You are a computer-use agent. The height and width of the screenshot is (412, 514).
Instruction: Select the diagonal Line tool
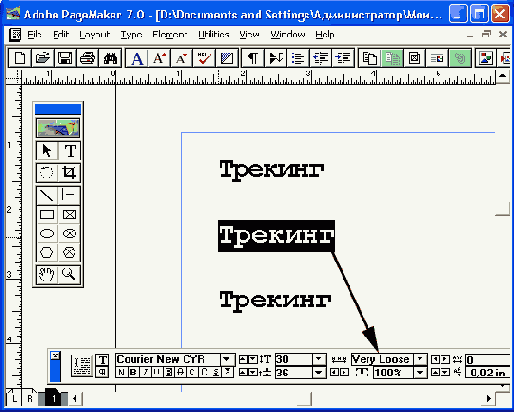(47, 195)
